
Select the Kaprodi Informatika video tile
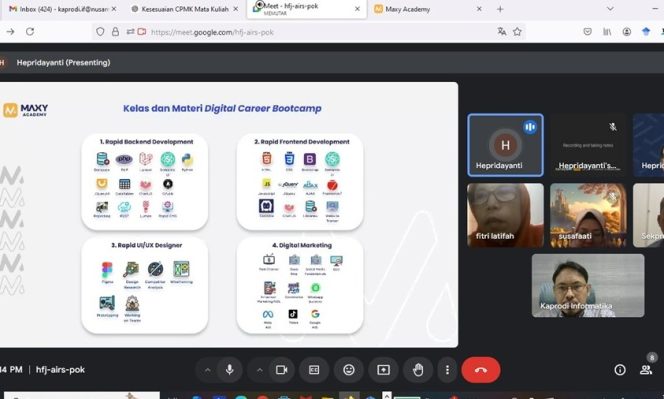click(x=588, y=285)
